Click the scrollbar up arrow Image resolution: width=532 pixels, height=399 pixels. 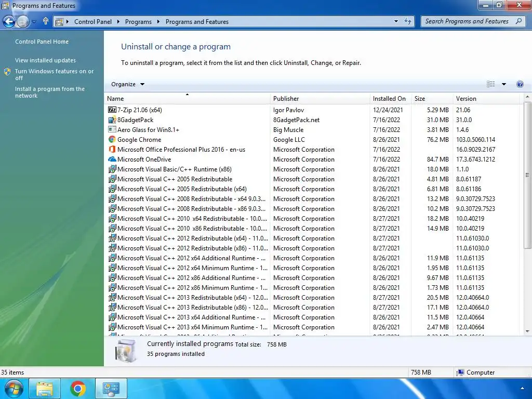527,97
